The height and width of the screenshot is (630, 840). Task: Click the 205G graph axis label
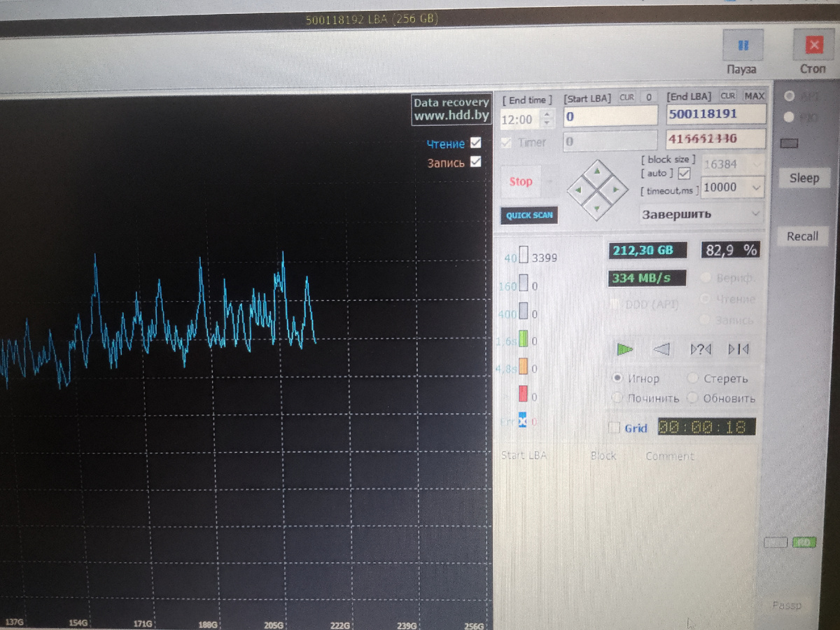pyautogui.click(x=274, y=624)
